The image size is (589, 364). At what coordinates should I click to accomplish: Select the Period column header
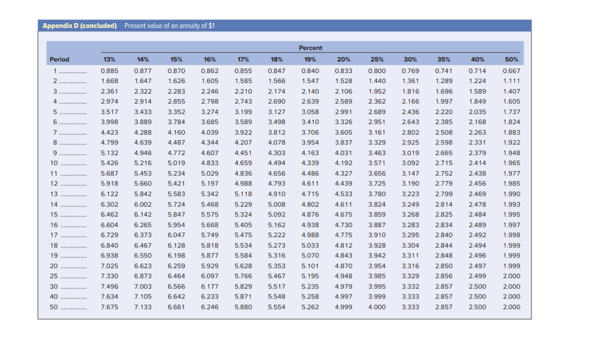[59, 59]
